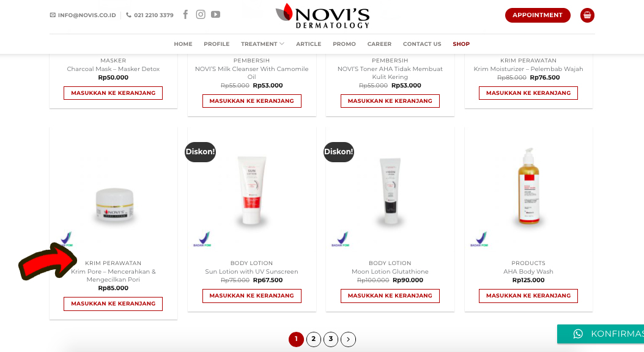Click the Novi's Dermatology logo
The image size is (644, 352).
coord(322,16)
